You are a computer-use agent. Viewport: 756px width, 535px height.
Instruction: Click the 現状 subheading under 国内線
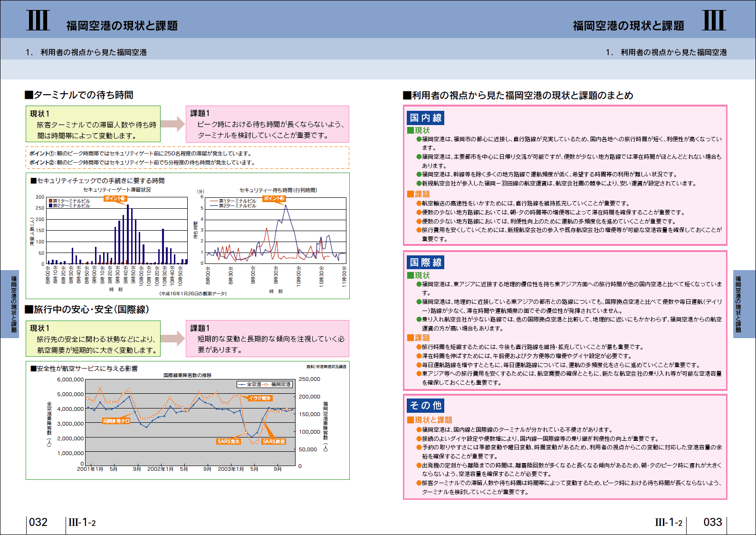[418, 130]
